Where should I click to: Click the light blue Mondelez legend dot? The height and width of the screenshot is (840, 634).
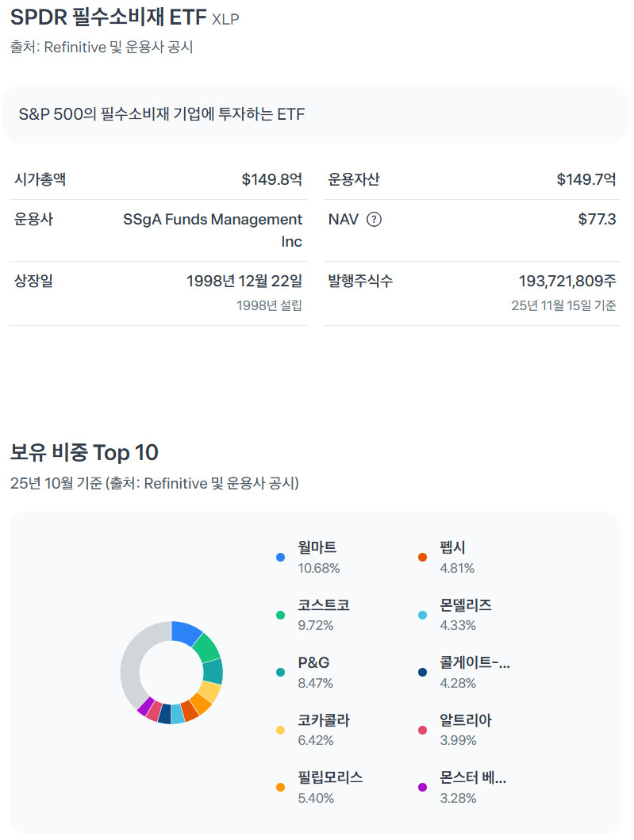click(422, 615)
